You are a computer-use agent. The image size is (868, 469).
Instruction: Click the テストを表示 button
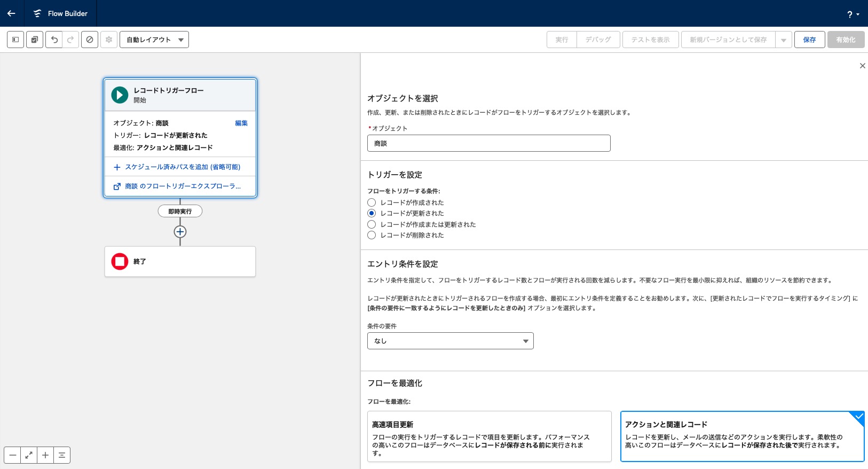[x=650, y=40]
